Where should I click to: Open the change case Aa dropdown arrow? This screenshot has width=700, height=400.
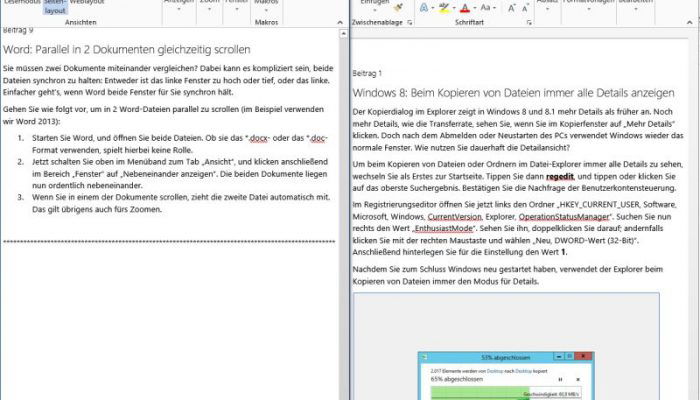(495, 8)
